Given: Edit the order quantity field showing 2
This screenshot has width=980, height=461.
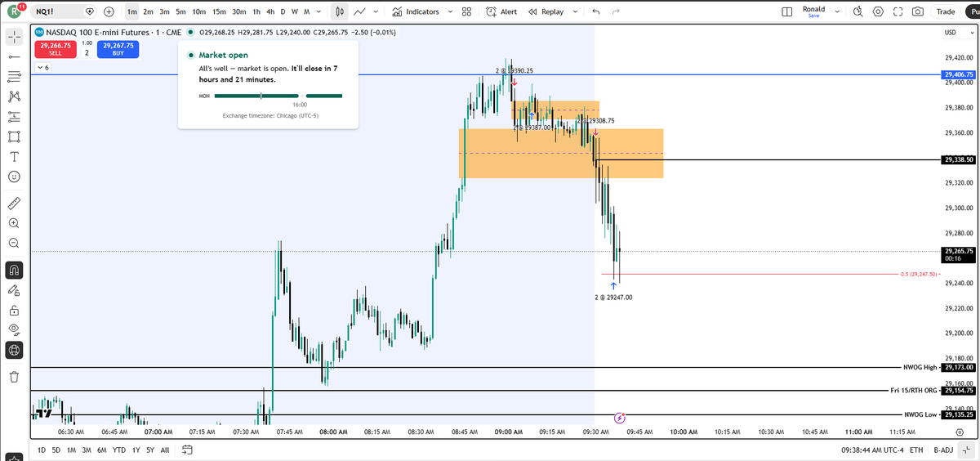Looking at the screenshot, I should 87,52.
